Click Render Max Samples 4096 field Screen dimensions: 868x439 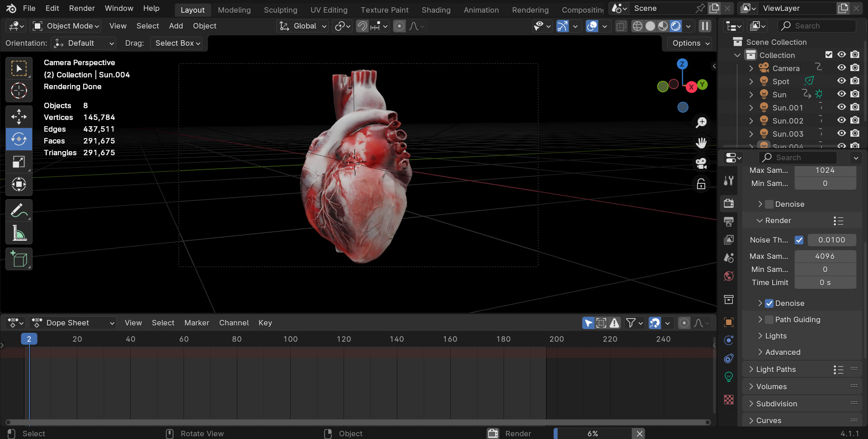pyautogui.click(x=825, y=256)
